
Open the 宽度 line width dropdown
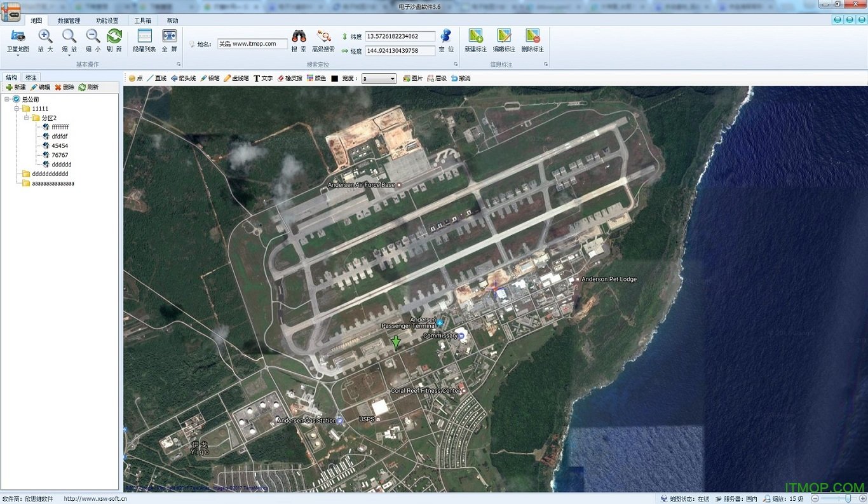click(379, 79)
